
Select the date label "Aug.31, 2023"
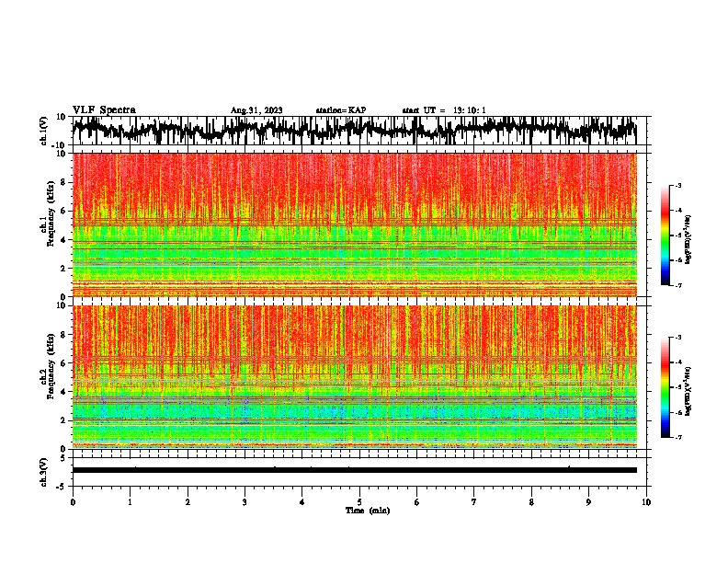tap(256, 110)
